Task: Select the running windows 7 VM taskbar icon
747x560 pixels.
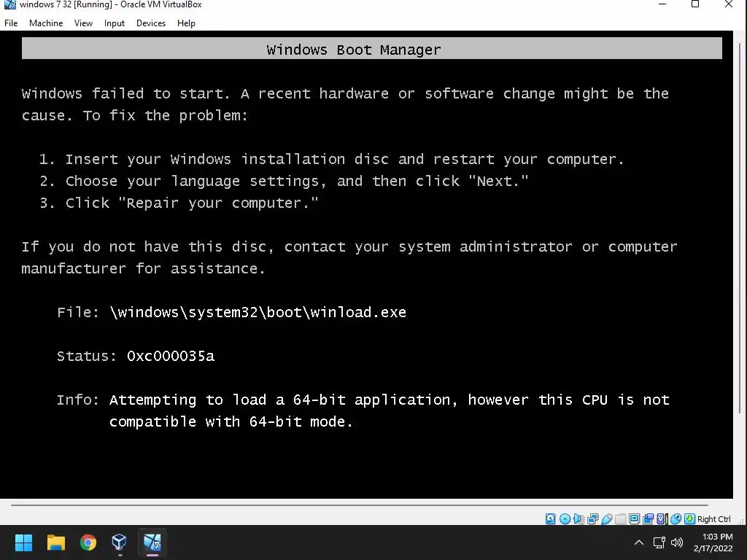Action: (152, 542)
